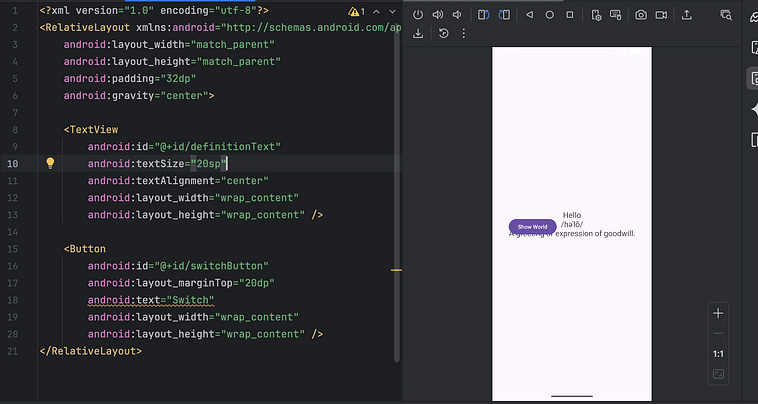Click the emulator power button icon

pos(418,15)
